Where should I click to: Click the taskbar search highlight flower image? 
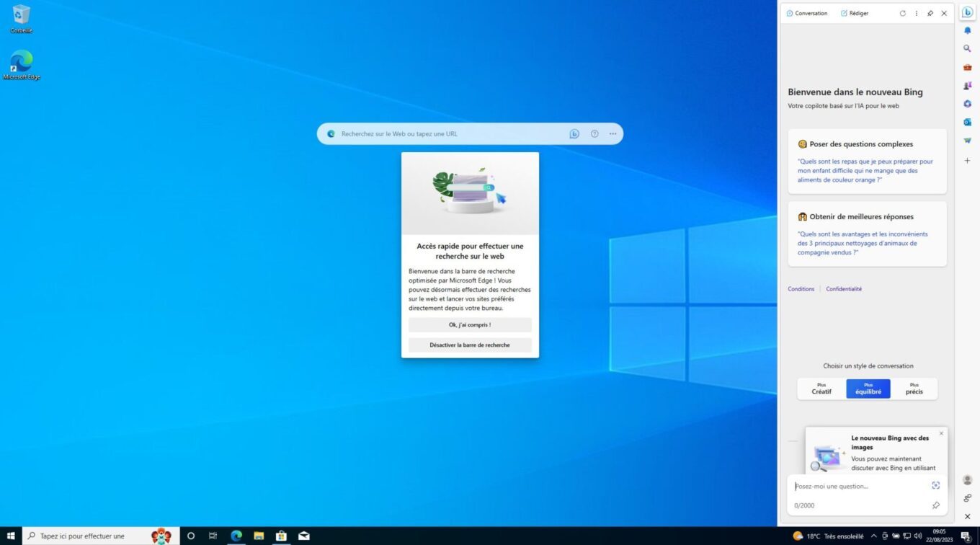coord(161,536)
